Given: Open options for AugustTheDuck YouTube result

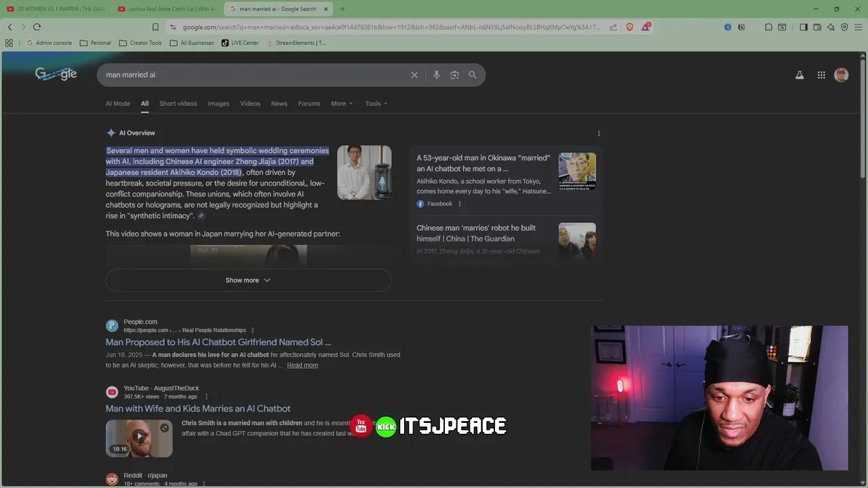Looking at the screenshot, I should pyautogui.click(x=207, y=397).
